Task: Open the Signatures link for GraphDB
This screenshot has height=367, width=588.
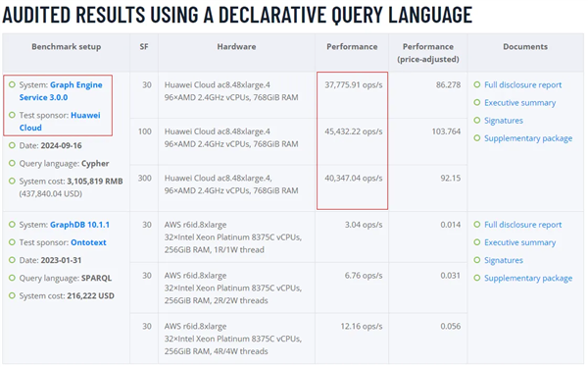Action: click(504, 260)
